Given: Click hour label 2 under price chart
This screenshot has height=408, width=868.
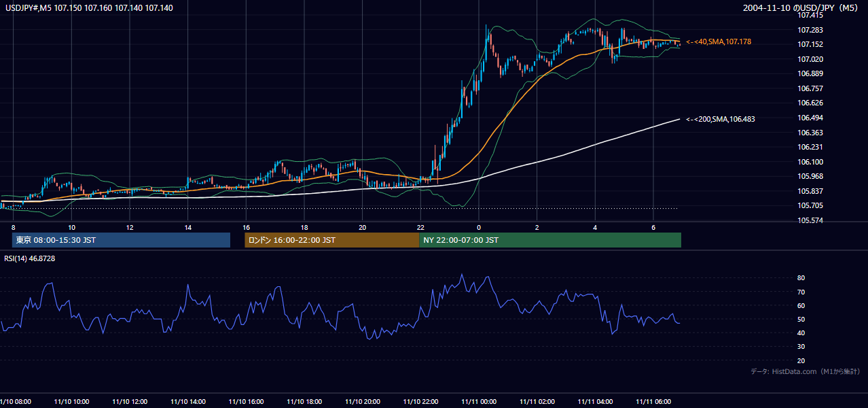Looking at the screenshot, I should click(x=537, y=227).
